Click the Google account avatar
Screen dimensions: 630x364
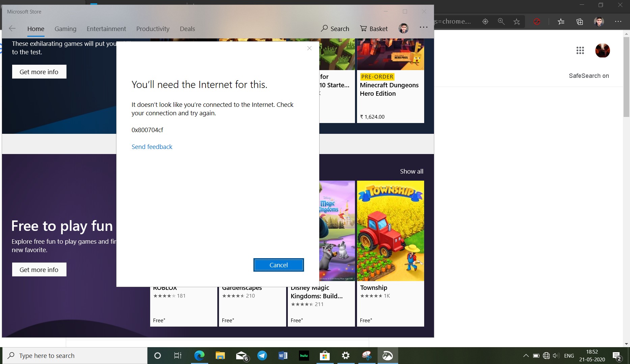point(602,51)
